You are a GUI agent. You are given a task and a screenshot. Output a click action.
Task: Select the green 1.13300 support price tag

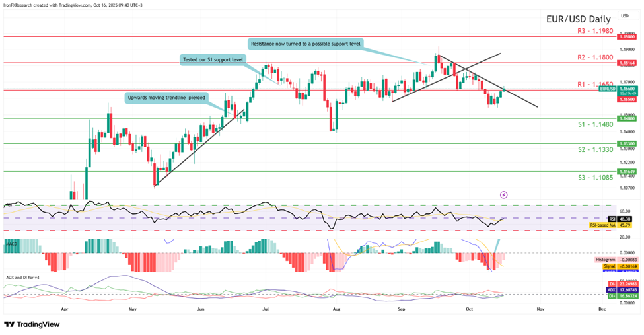[627, 143]
